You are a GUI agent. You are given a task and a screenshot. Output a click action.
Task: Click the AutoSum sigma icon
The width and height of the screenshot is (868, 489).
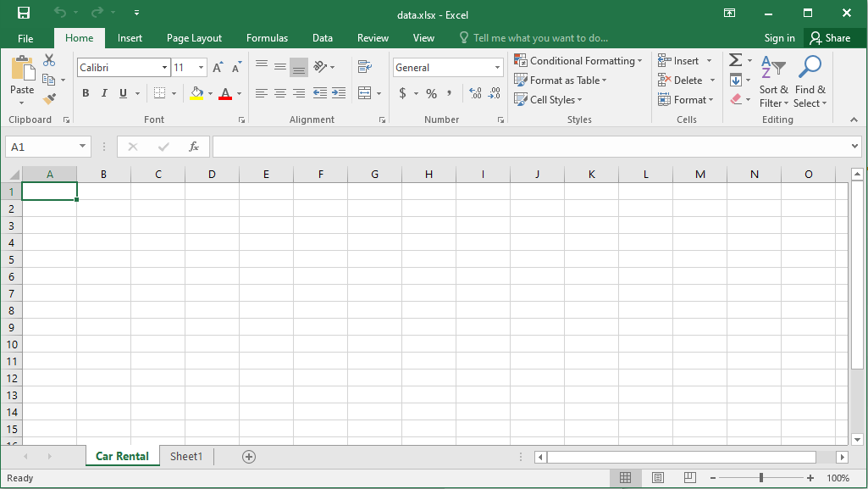(x=735, y=60)
